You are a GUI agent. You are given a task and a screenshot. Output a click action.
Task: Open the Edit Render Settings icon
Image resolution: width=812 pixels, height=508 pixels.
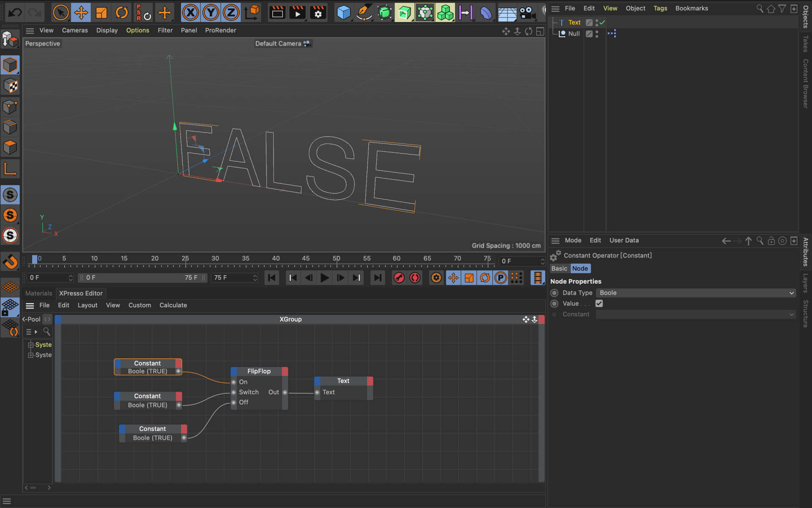(x=318, y=13)
